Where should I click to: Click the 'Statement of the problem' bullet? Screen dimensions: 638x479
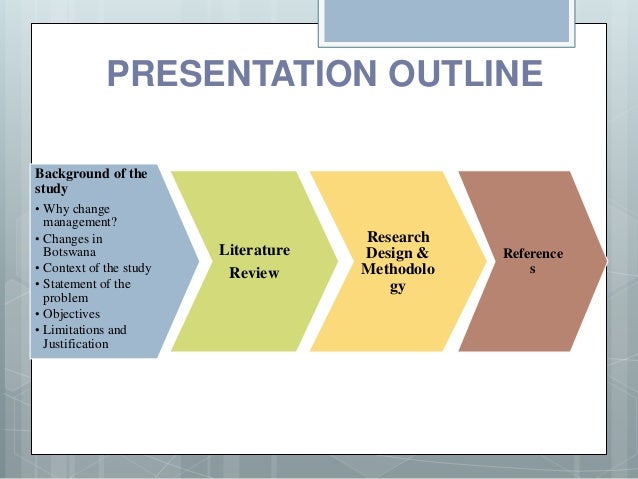point(83,291)
